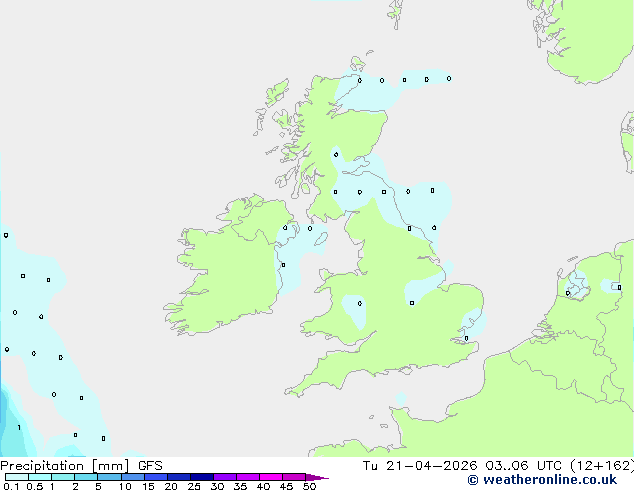Choose the 10–15 mm legend swatch
The image size is (634, 490).
(x=133, y=477)
